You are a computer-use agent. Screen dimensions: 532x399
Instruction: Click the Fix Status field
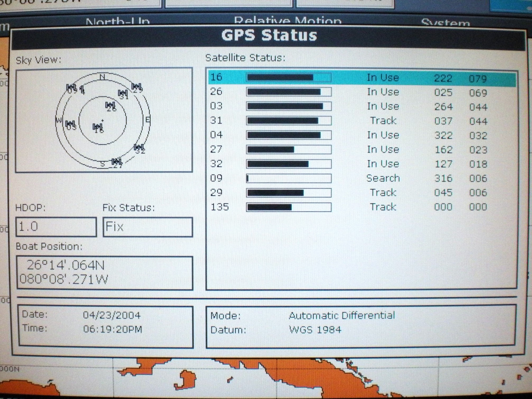pos(147,227)
